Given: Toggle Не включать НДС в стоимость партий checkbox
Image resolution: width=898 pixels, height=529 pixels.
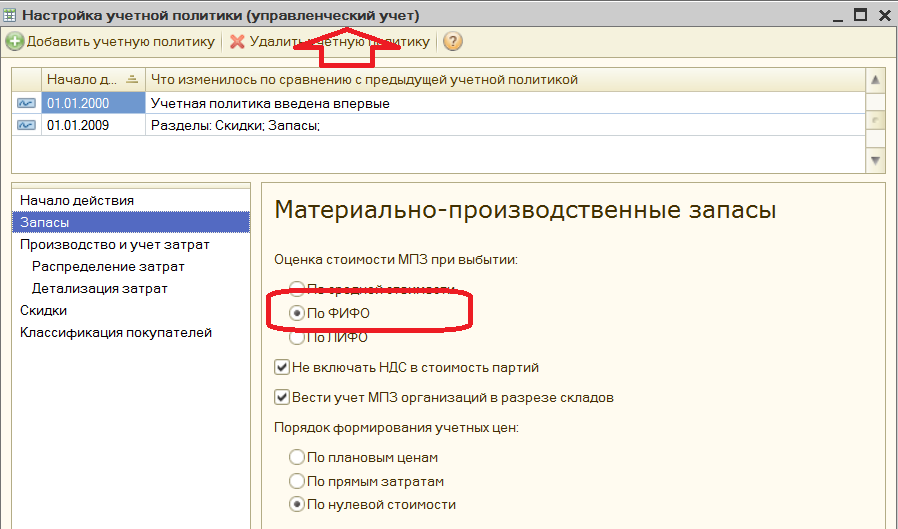Looking at the screenshot, I should click(282, 367).
